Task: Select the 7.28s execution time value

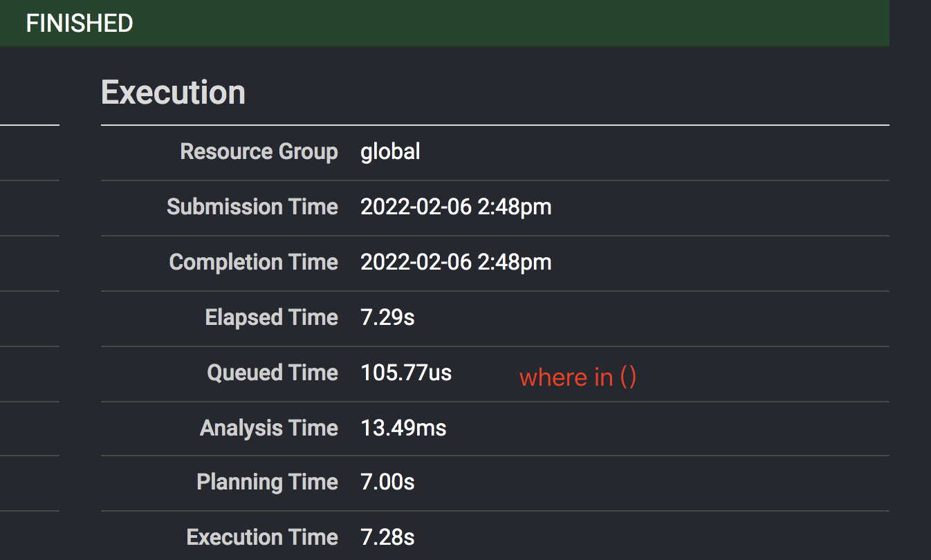Action: point(387,537)
